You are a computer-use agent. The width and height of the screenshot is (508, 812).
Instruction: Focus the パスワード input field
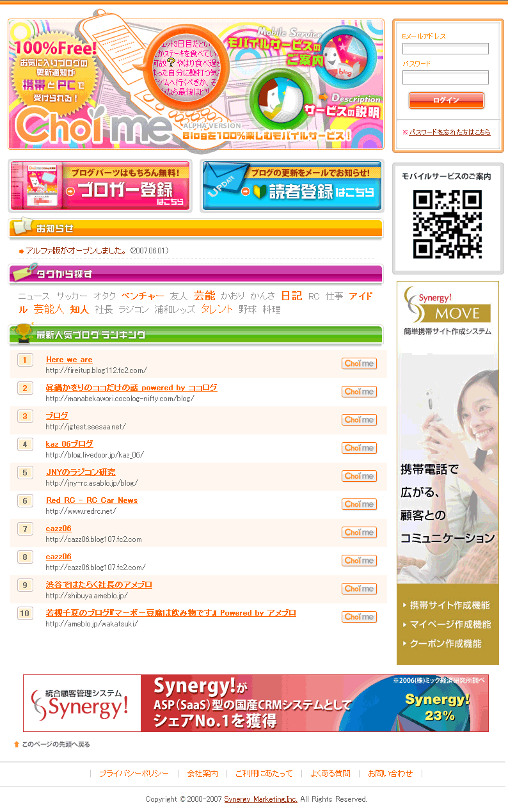pos(445,77)
